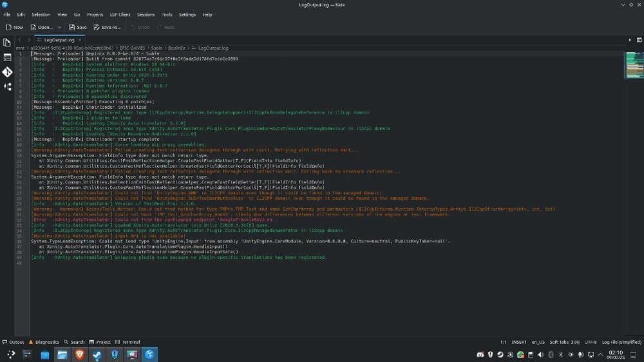Close the LogOutput.log tab

[80, 40]
